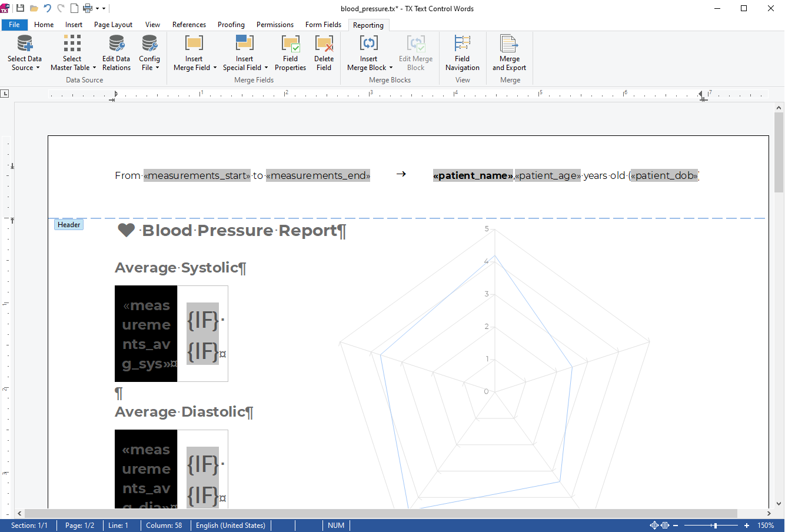This screenshot has width=785, height=532.
Task: Insert a Merge Field
Action: pos(194,53)
